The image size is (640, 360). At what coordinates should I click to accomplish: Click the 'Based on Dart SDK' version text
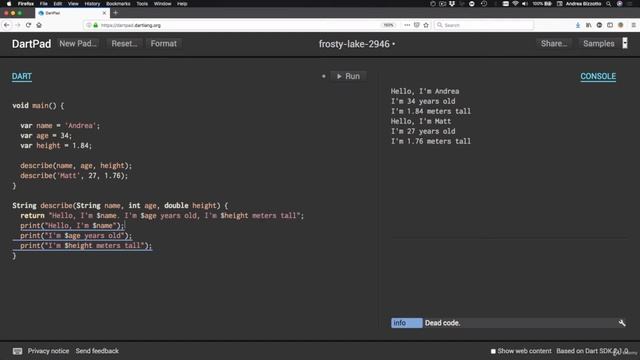point(592,351)
